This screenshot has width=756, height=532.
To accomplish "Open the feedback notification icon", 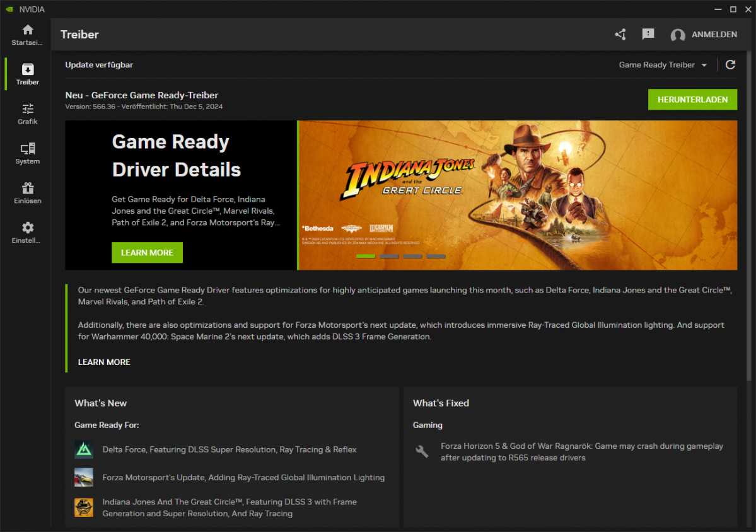I will pyautogui.click(x=648, y=34).
